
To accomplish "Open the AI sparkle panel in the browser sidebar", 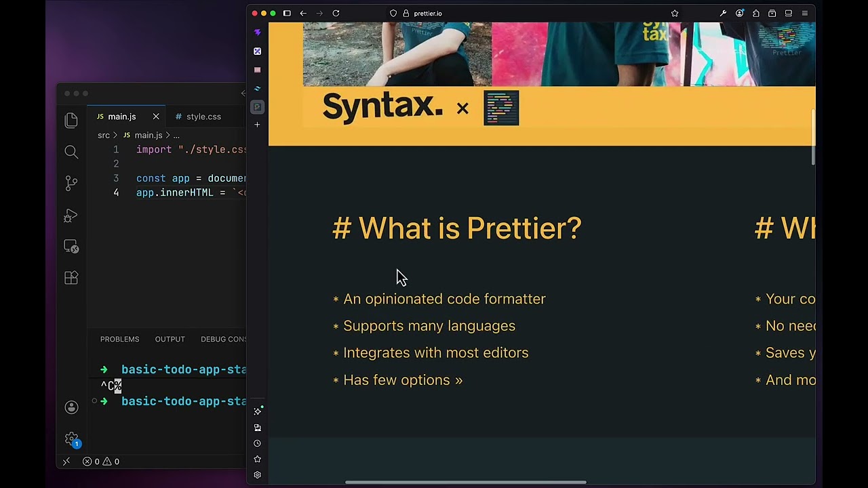I will tap(258, 411).
